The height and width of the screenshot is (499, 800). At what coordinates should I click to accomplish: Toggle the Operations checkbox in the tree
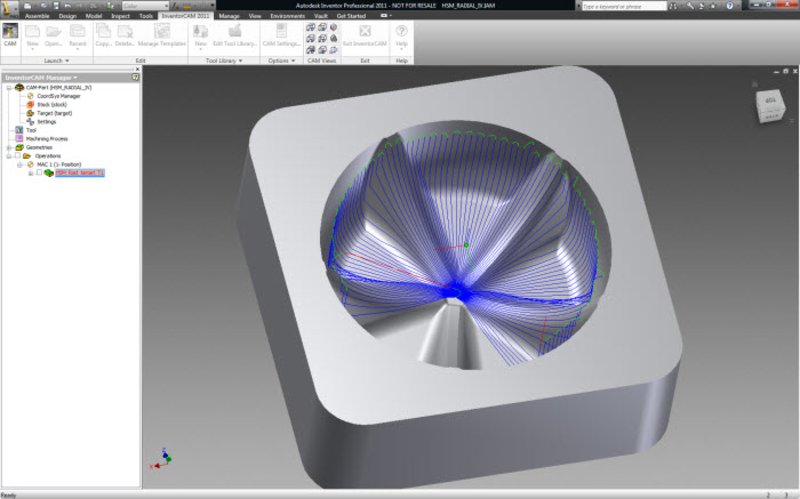pyautogui.click(x=17, y=155)
